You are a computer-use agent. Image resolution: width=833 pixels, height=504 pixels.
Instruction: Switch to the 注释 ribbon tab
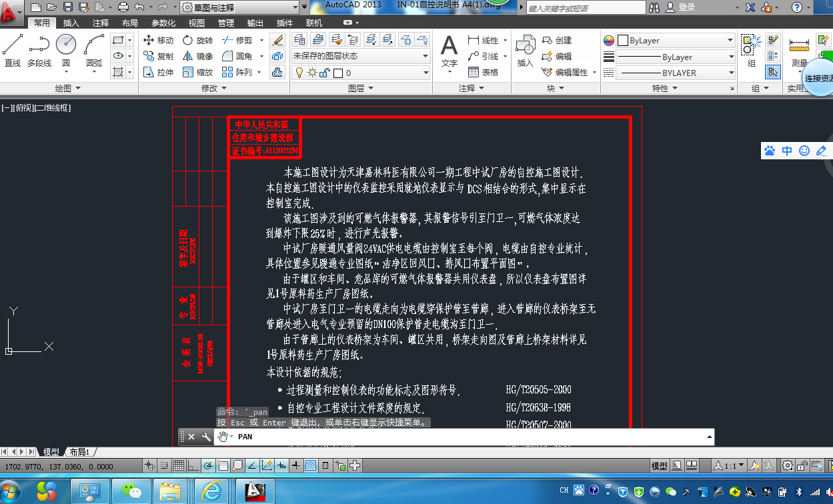pos(101,23)
